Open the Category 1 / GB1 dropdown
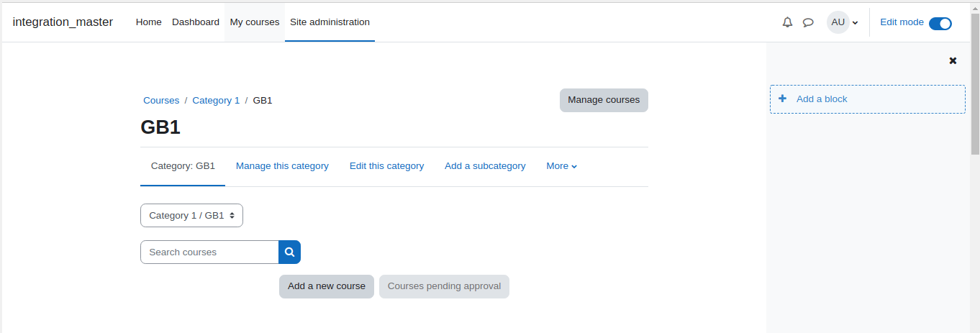 point(191,215)
